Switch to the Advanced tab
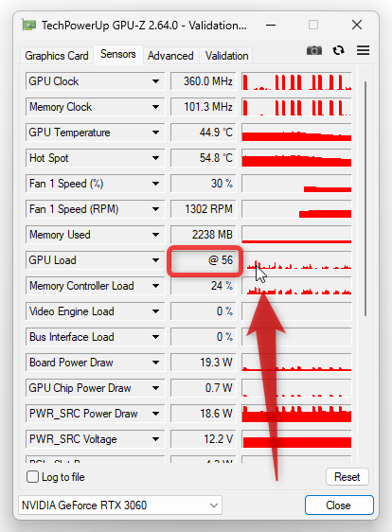This screenshot has height=532, width=392. point(170,56)
